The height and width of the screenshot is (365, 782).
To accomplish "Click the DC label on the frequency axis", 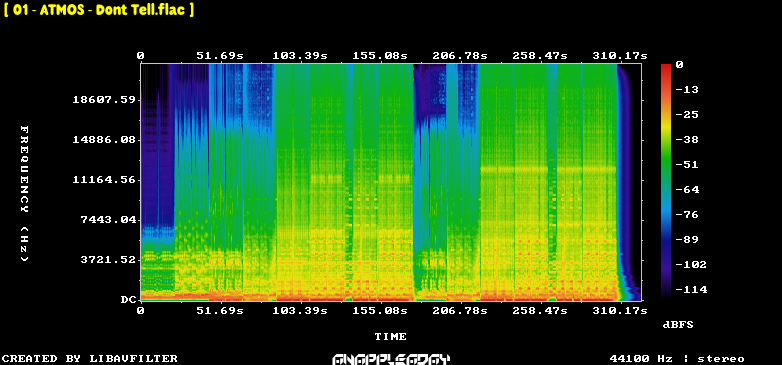I will pos(128,300).
